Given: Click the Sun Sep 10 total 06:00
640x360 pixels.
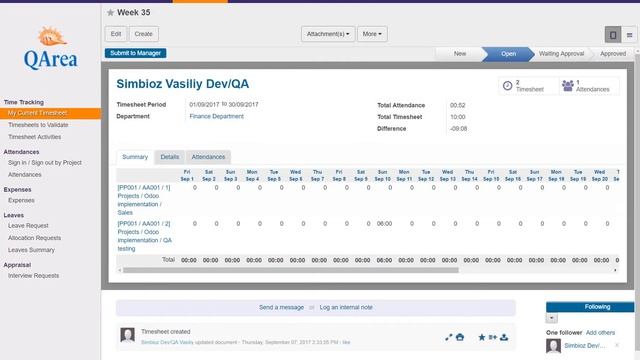Looking at the screenshot, I should click(384, 260).
